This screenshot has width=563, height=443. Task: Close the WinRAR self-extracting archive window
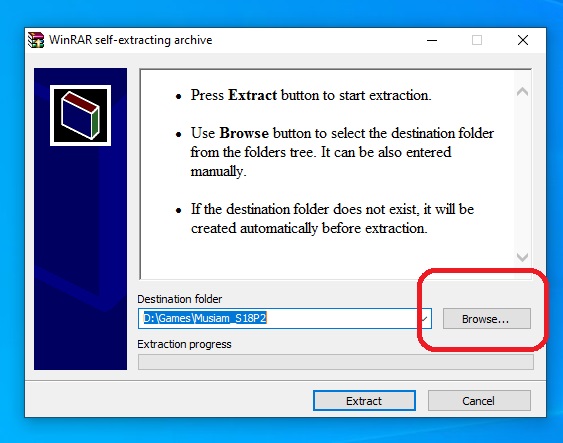pos(523,40)
